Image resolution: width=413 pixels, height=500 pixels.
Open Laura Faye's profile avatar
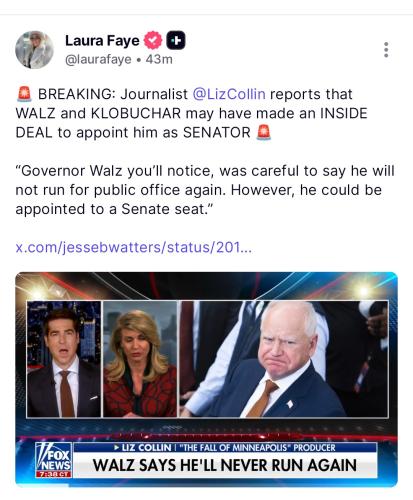pyautogui.click(x=34, y=50)
